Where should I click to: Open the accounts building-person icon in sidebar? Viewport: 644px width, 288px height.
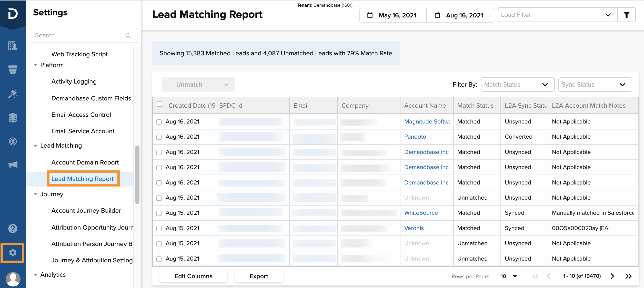(13, 46)
